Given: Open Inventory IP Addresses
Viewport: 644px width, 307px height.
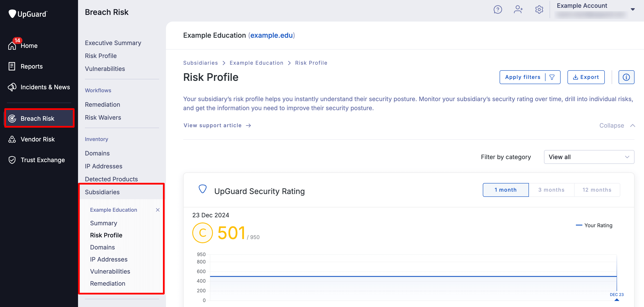Looking at the screenshot, I should point(103,166).
